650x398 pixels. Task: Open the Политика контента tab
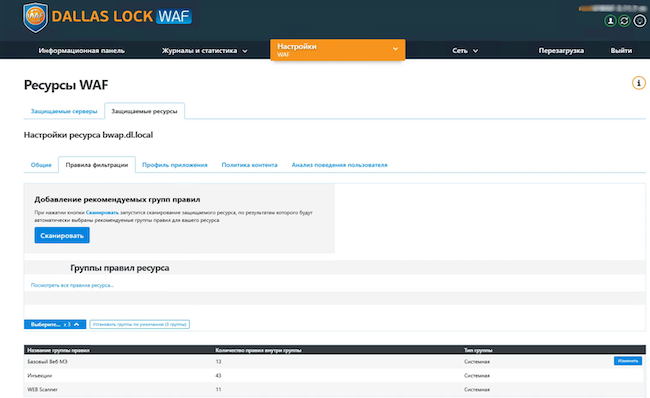point(249,165)
